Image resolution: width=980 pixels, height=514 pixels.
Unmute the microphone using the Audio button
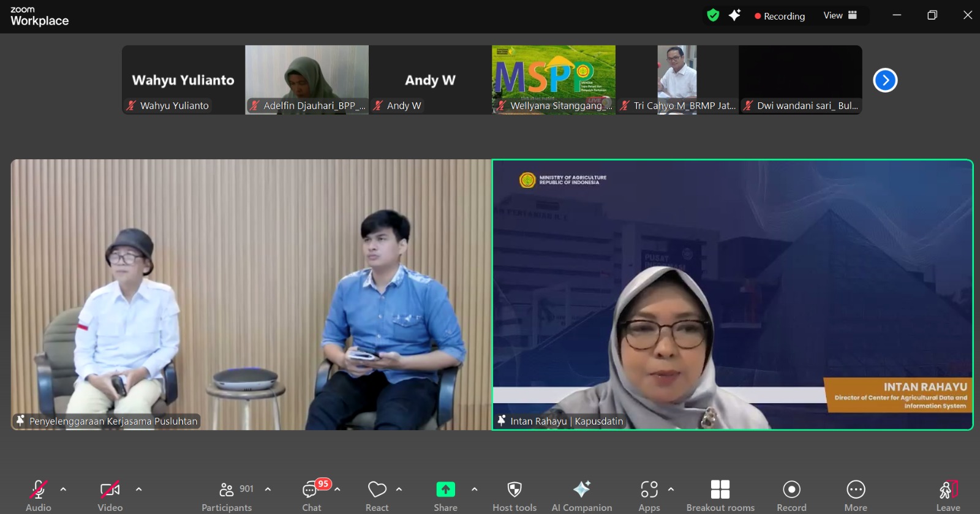[x=38, y=495]
